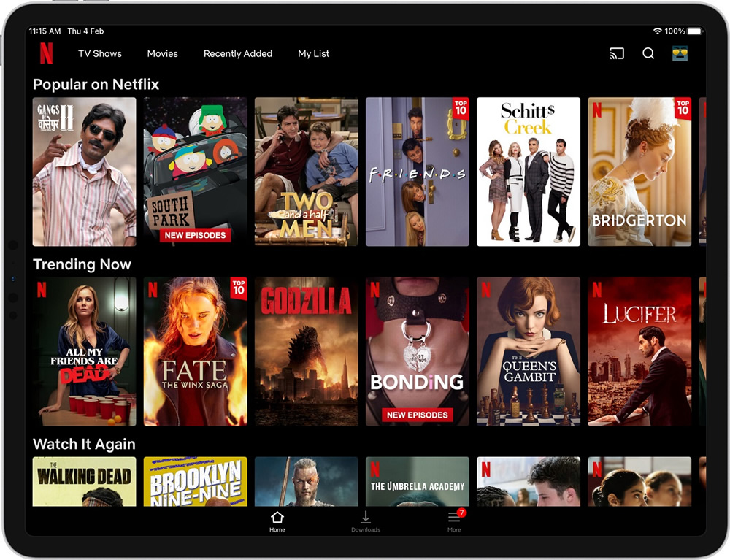Image resolution: width=730 pixels, height=560 pixels.
Task: Check the Wi-Fi status icon
Action: point(658,31)
